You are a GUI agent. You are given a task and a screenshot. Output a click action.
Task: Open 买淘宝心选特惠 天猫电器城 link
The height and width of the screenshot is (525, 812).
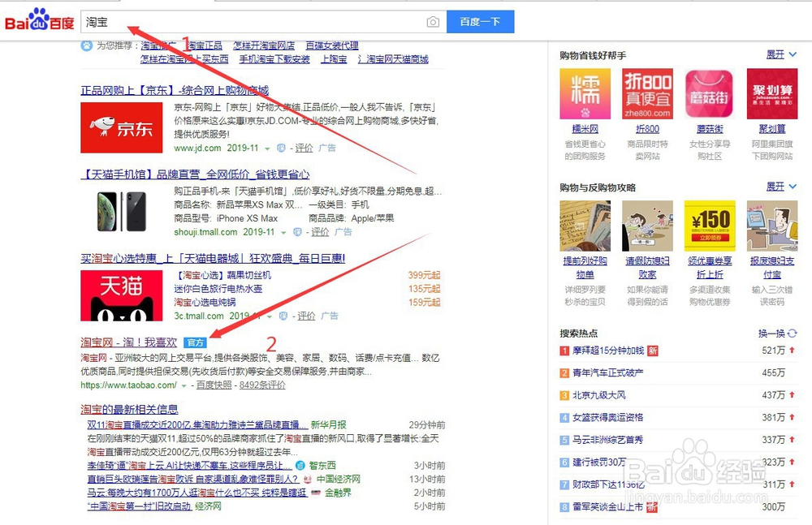[x=213, y=258]
